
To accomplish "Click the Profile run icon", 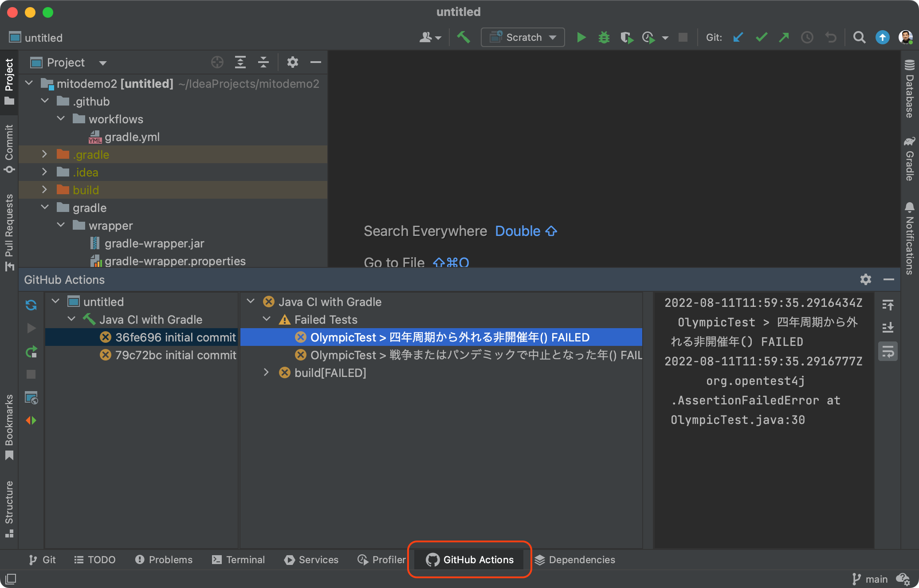I will click(649, 37).
